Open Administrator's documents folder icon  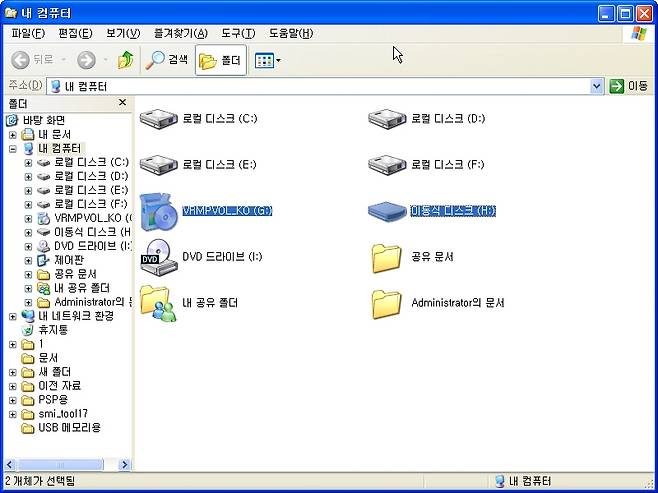click(386, 303)
